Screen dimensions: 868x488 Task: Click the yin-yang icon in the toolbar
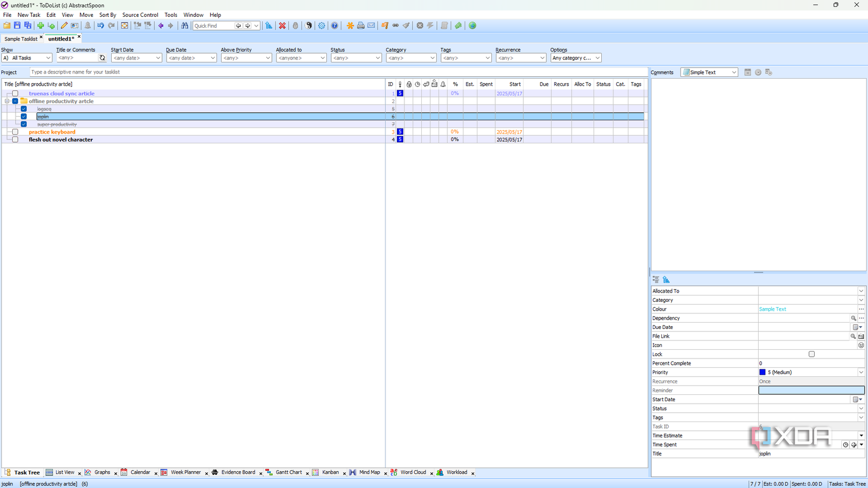coord(309,25)
